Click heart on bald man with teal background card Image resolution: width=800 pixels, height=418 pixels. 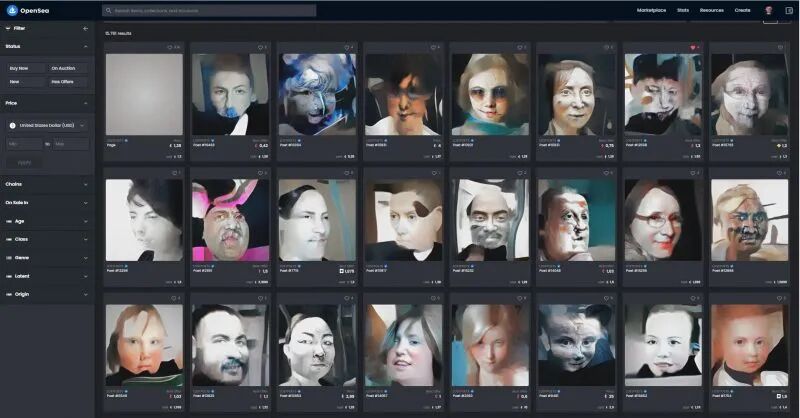607,173
